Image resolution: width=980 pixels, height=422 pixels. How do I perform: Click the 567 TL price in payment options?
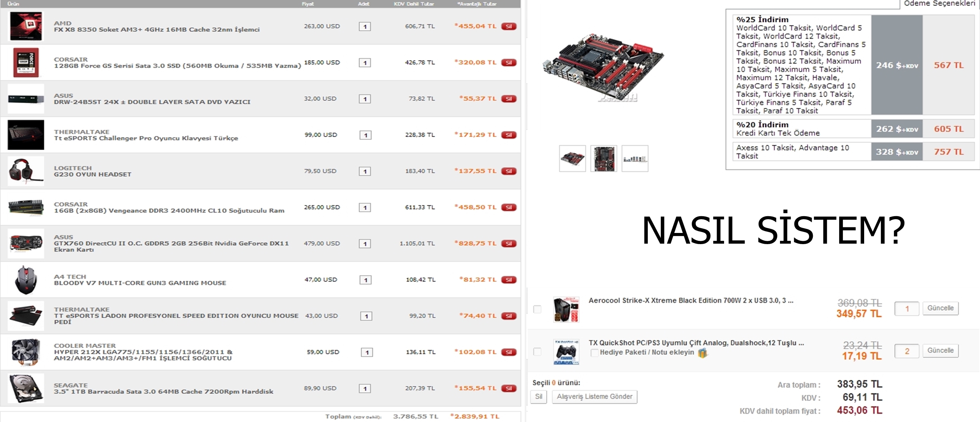coord(949,65)
